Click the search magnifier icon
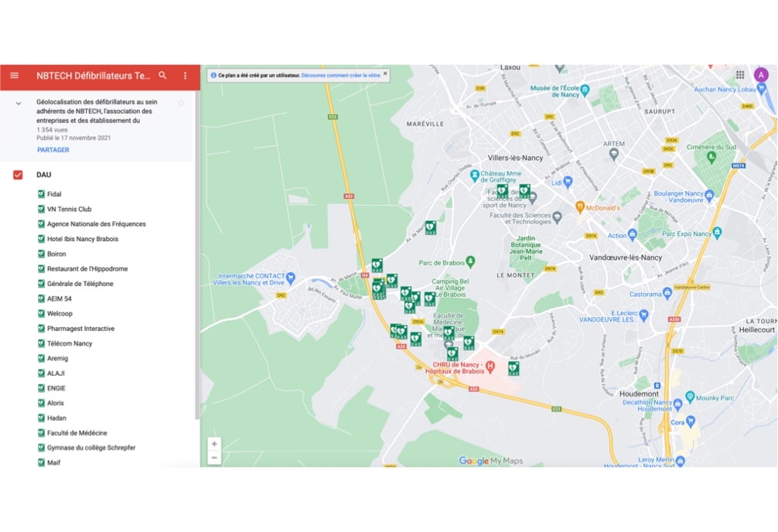 click(x=162, y=76)
